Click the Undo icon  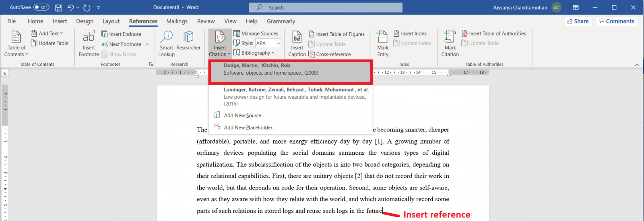71,8
